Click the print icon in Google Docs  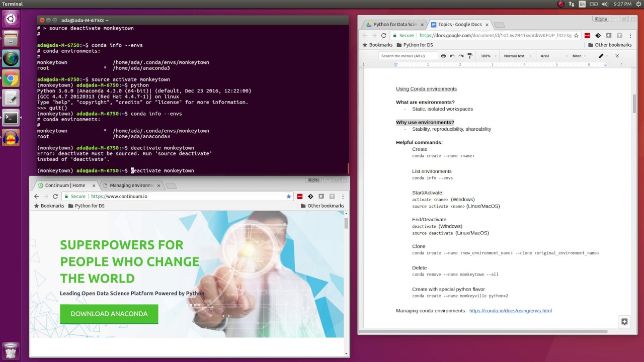coord(443,56)
